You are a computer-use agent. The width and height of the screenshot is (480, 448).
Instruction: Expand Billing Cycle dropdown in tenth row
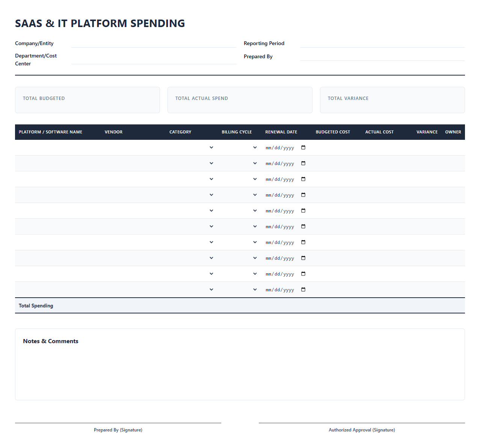tap(239, 290)
